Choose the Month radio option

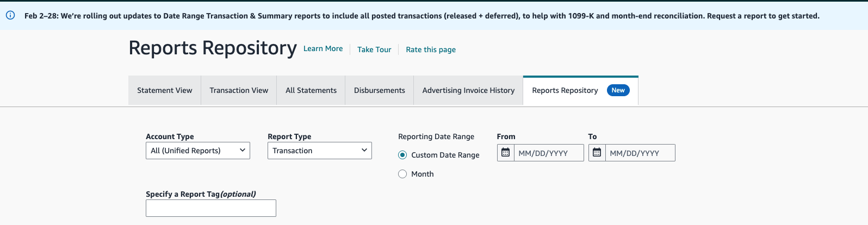pos(402,174)
